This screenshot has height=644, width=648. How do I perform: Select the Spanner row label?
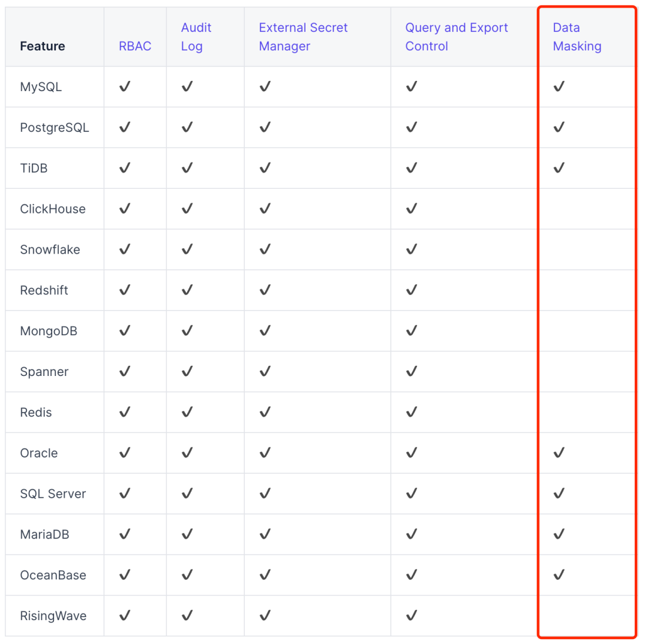[44, 372]
